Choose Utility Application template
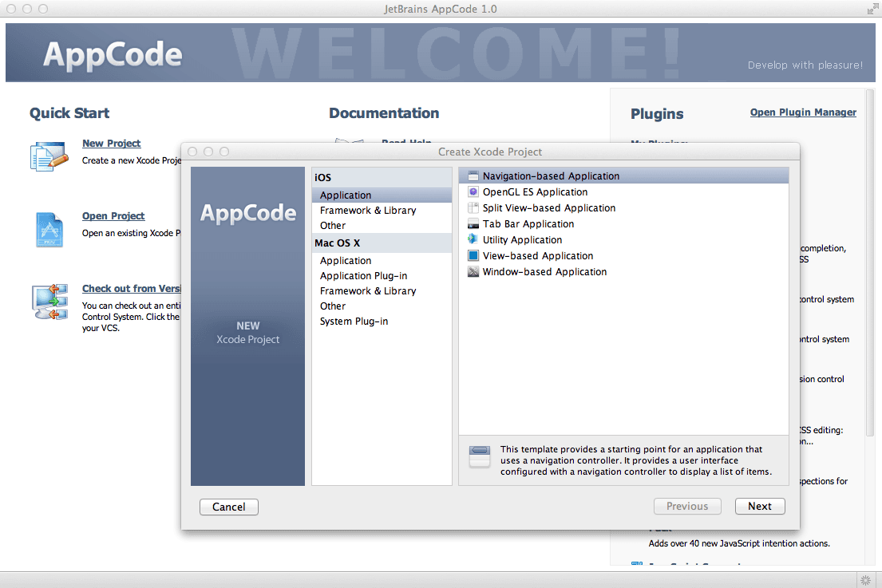 coord(624,239)
